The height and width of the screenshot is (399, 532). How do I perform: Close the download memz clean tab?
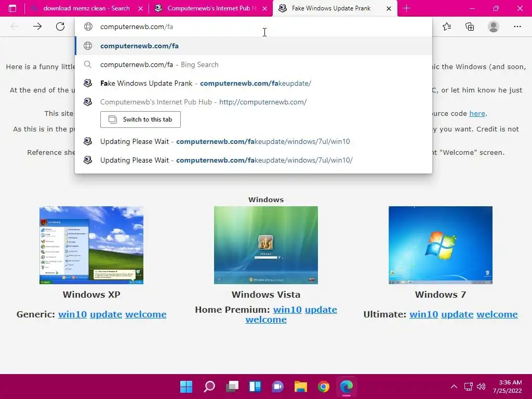click(x=140, y=8)
